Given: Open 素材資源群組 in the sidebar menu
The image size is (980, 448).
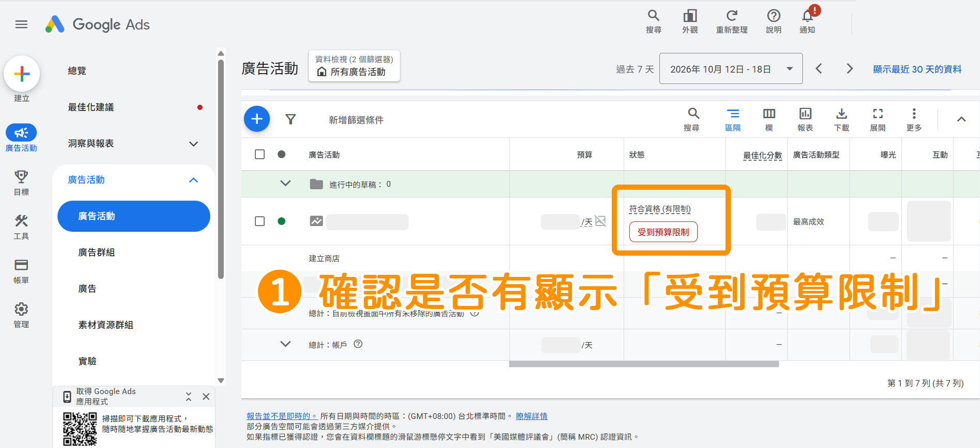Looking at the screenshot, I should coord(106,325).
